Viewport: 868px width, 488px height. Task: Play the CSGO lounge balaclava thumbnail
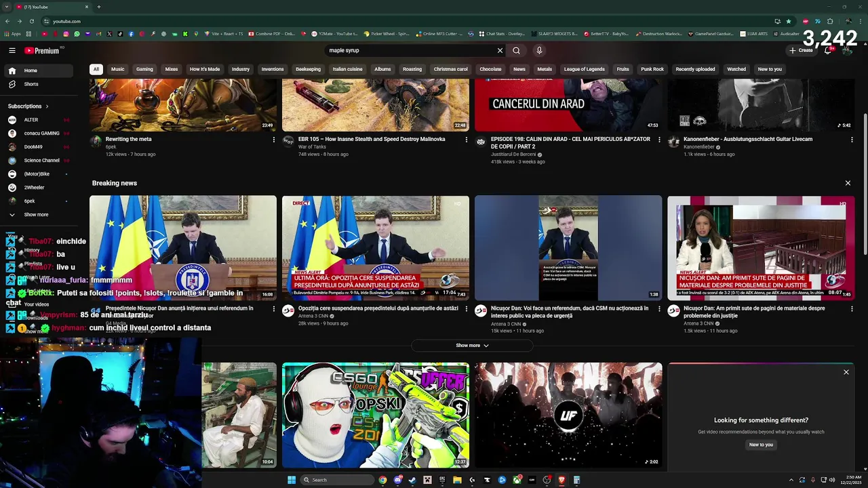tap(376, 415)
